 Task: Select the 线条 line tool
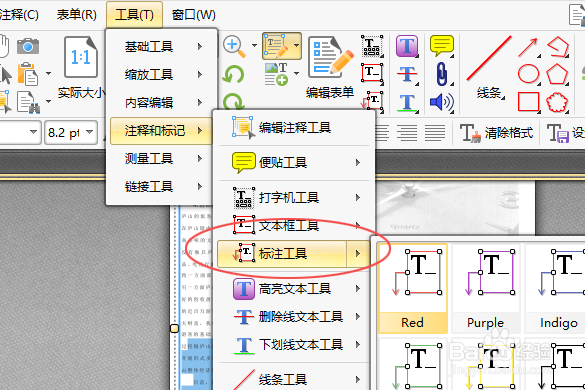[489, 67]
